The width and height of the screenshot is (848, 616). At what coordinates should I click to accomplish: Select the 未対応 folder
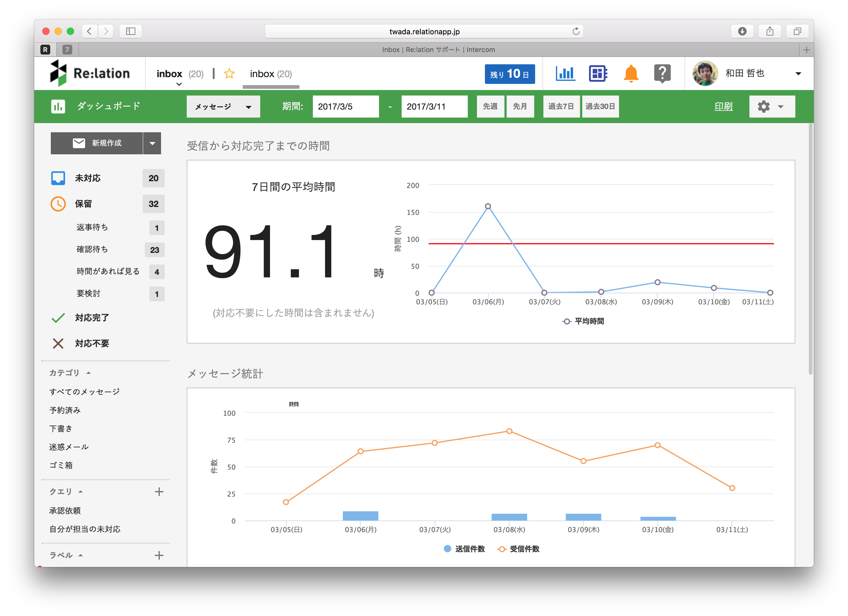[x=88, y=178]
